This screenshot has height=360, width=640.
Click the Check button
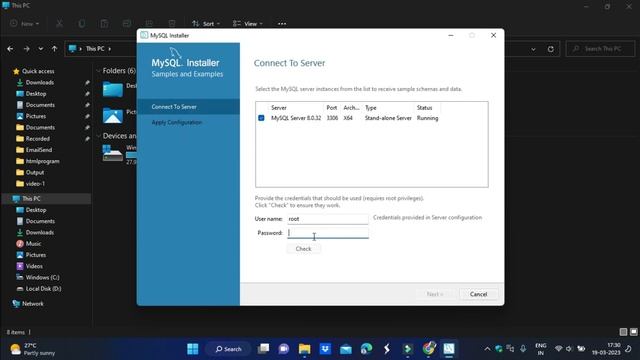[303, 249]
